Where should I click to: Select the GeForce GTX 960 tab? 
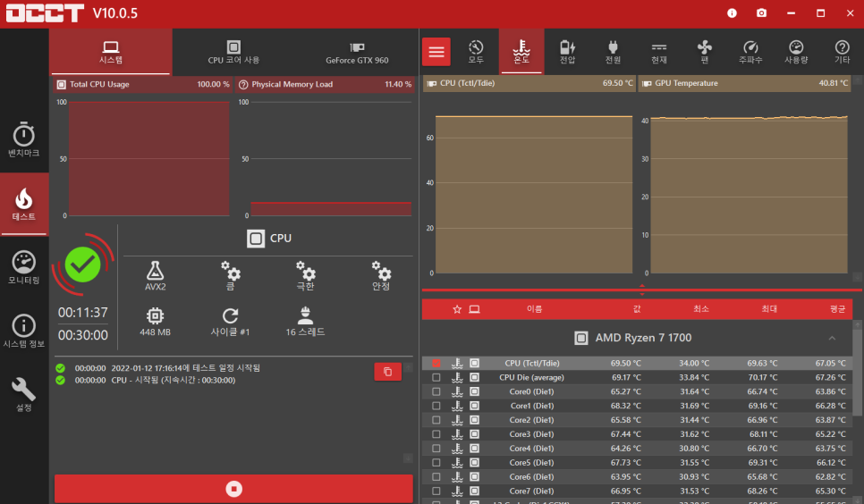[x=357, y=52]
